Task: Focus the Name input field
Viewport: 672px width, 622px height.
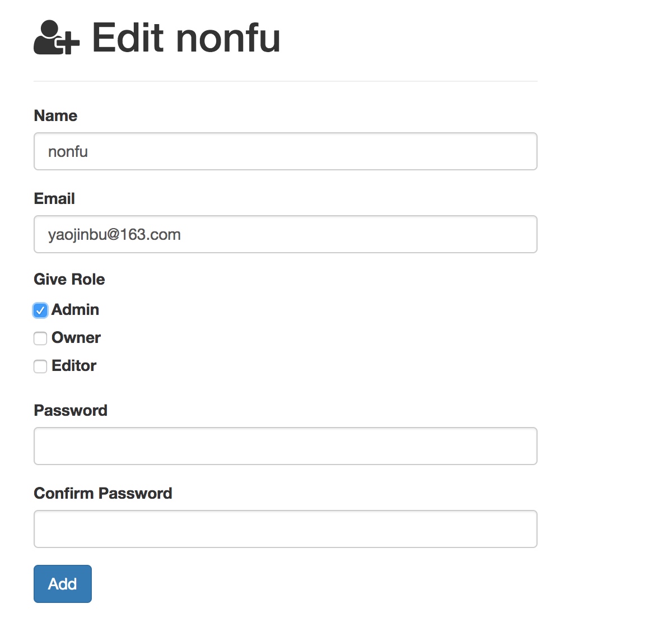Action: [286, 151]
